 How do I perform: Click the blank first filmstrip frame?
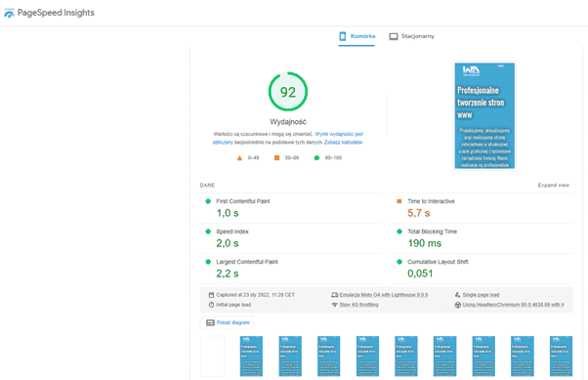[213, 356]
